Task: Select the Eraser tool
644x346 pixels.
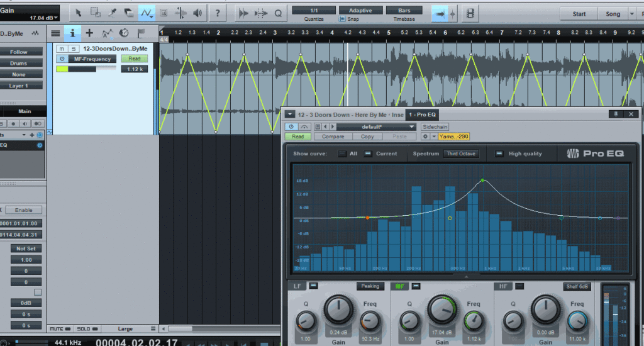Action: (x=129, y=13)
